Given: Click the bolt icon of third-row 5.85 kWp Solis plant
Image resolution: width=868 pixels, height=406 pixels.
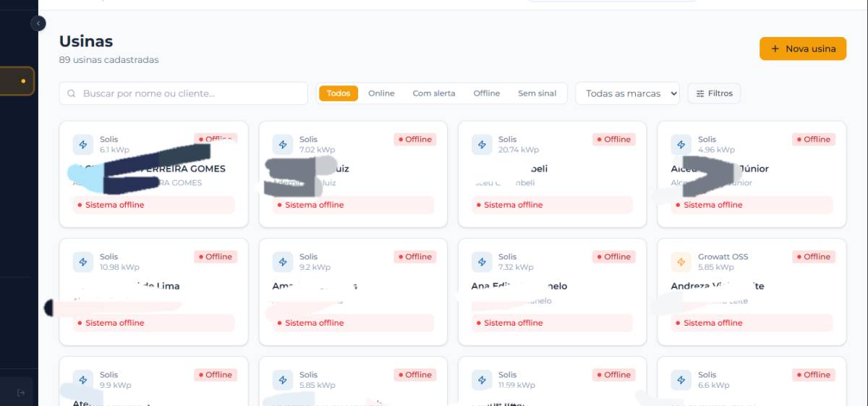Looking at the screenshot, I should (283, 379).
